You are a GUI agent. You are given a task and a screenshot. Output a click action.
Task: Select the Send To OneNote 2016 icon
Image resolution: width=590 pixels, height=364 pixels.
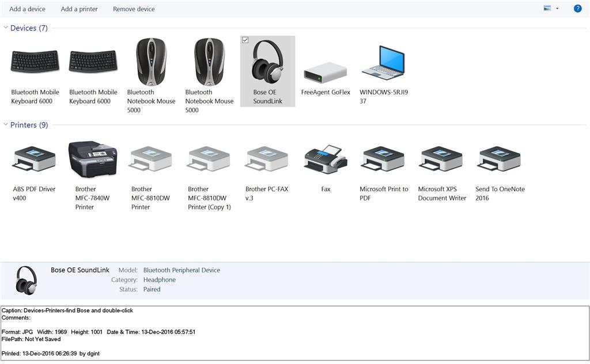coord(500,159)
